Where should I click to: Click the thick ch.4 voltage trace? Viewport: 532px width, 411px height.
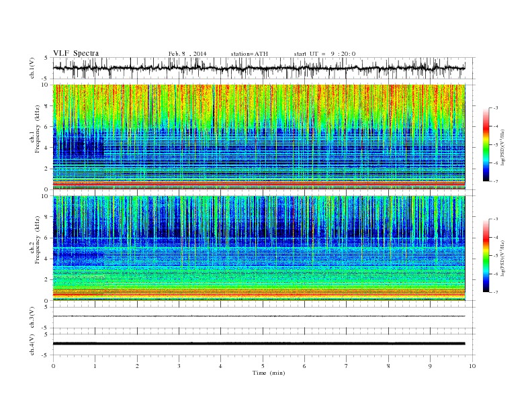[x=259, y=344]
